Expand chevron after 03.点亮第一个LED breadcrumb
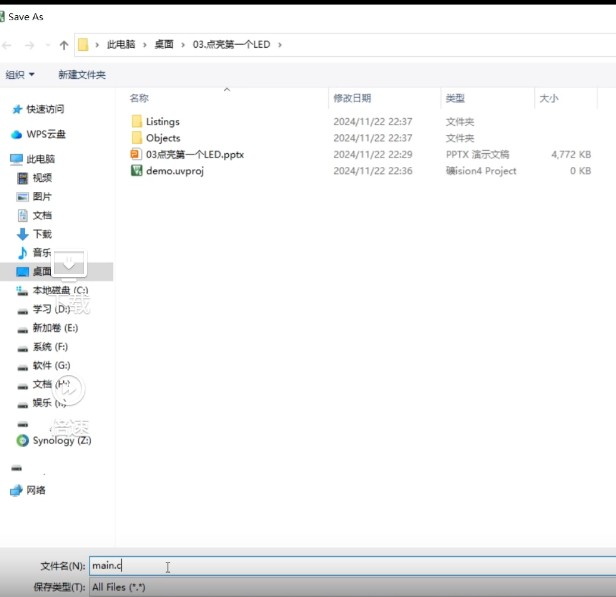Image resolution: width=616 pixels, height=597 pixels. tap(280, 45)
